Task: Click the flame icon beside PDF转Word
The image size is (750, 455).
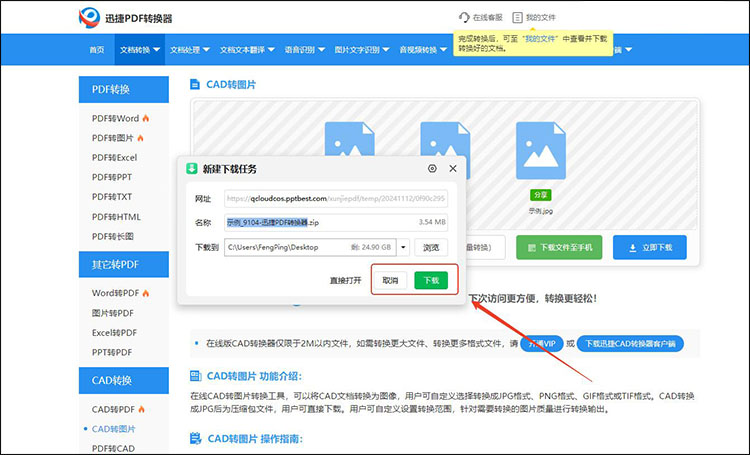Action: (146, 118)
